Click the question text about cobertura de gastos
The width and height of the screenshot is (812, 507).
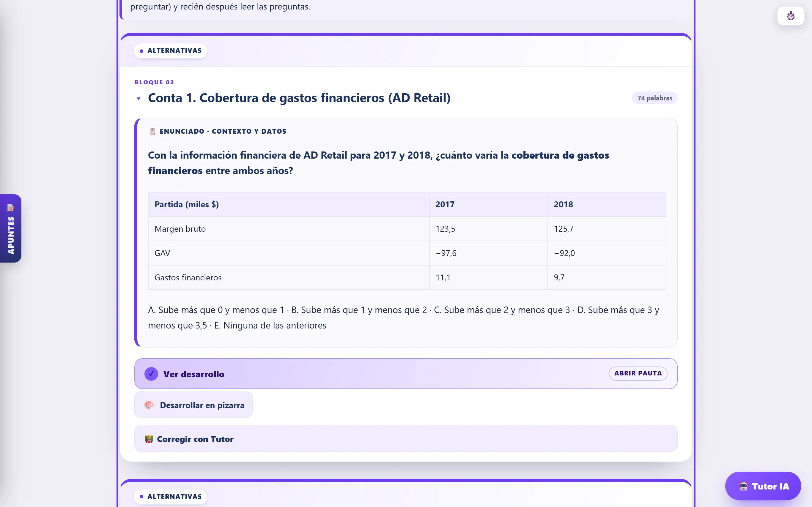tap(378, 163)
